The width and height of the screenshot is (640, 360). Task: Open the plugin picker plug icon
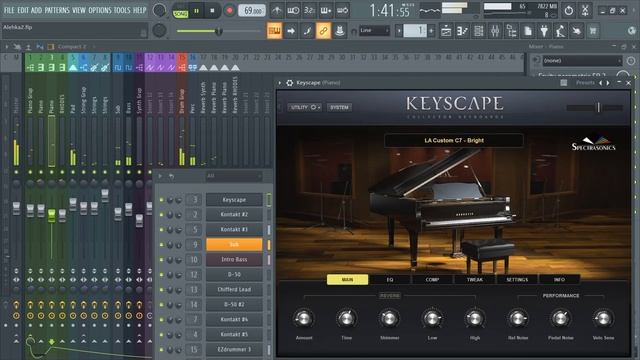point(544,31)
